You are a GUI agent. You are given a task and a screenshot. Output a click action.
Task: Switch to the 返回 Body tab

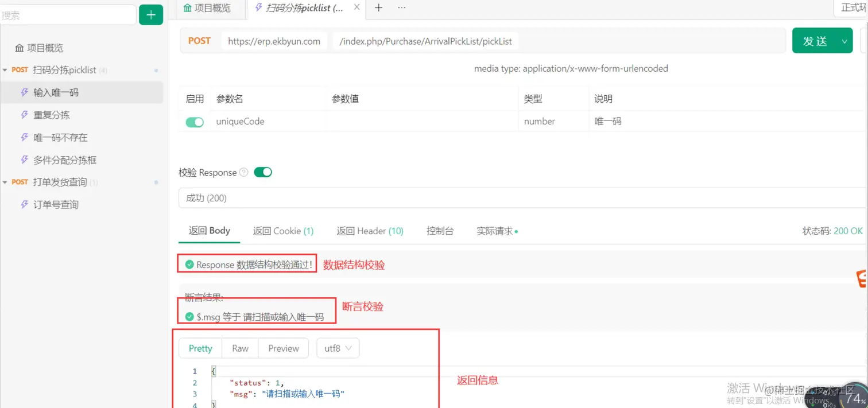tap(209, 231)
